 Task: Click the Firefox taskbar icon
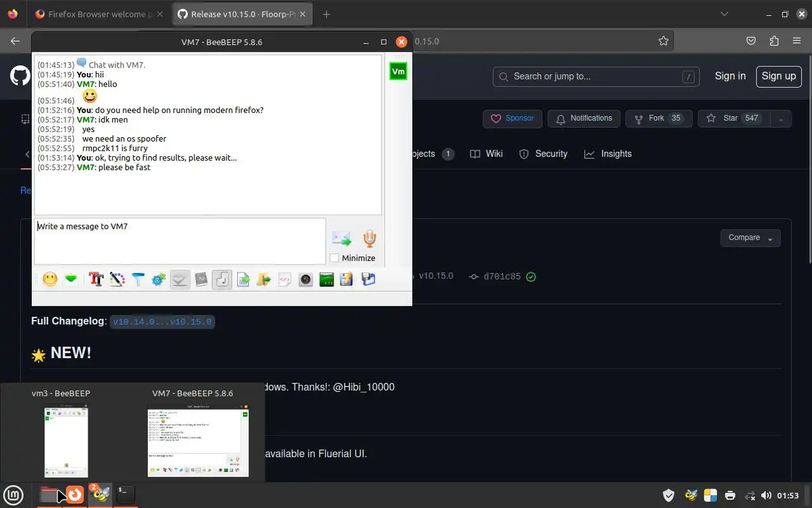(75, 495)
